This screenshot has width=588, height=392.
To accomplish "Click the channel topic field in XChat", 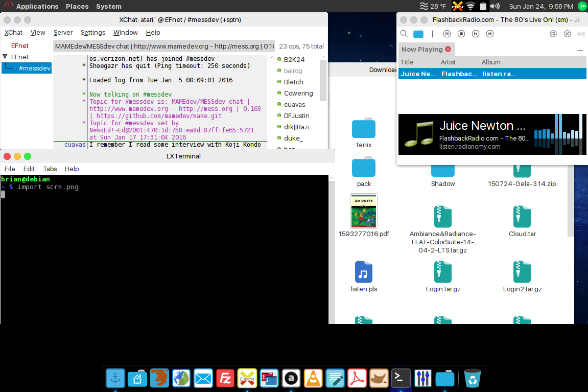I will tap(164, 46).
